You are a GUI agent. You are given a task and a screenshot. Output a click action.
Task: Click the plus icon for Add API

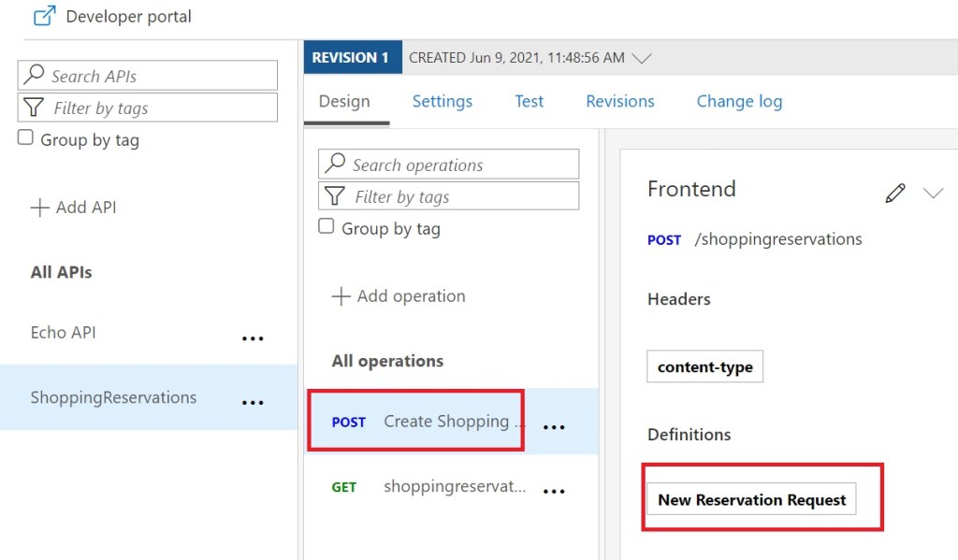(40, 208)
